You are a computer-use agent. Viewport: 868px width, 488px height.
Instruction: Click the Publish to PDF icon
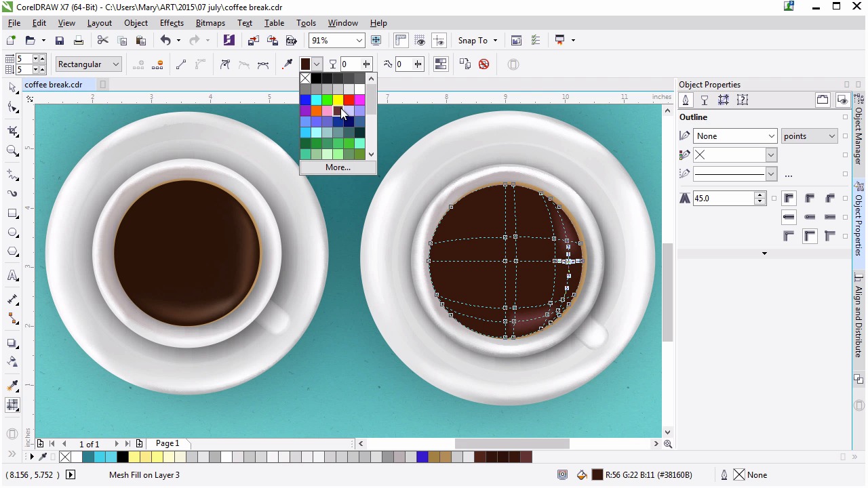coord(292,41)
